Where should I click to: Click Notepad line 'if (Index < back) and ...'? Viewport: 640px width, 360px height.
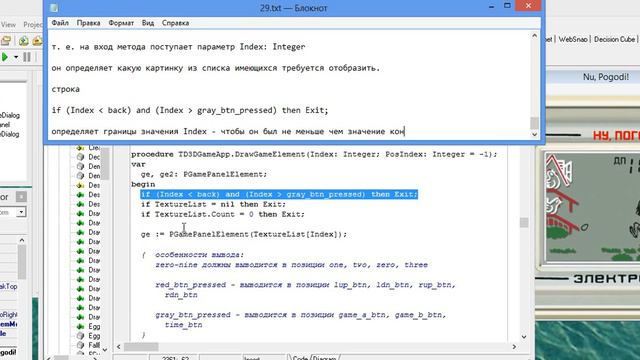[x=190, y=110]
